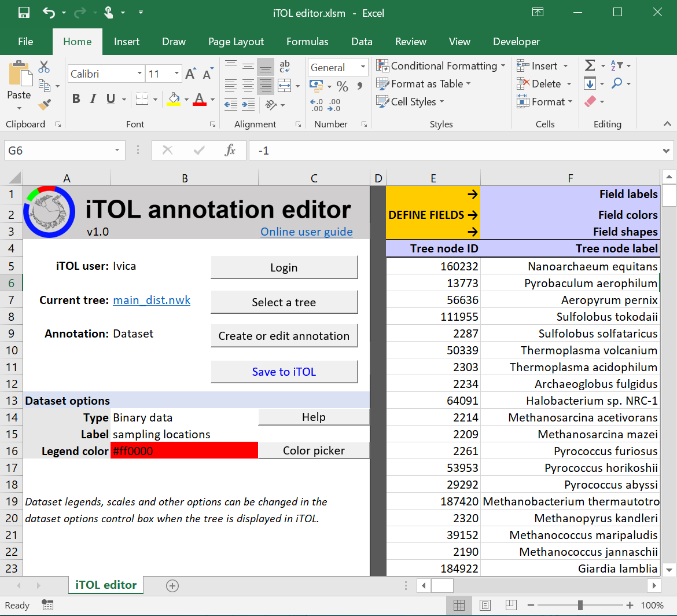Open the font size dropdown
677x616 pixels.
pos(176,74)
